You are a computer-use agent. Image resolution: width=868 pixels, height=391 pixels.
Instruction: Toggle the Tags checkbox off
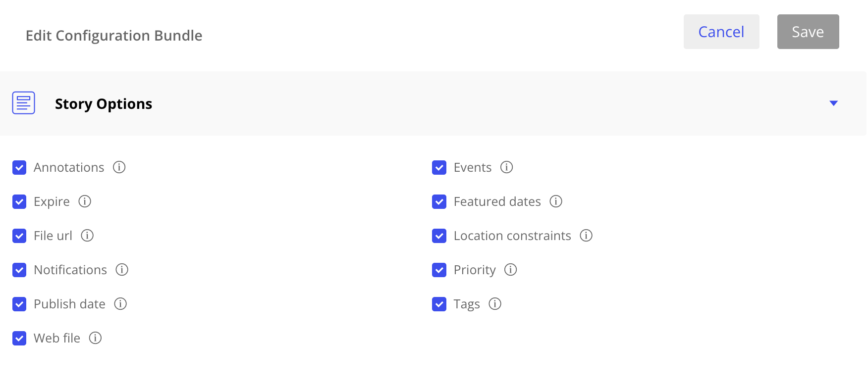point(439,304)
